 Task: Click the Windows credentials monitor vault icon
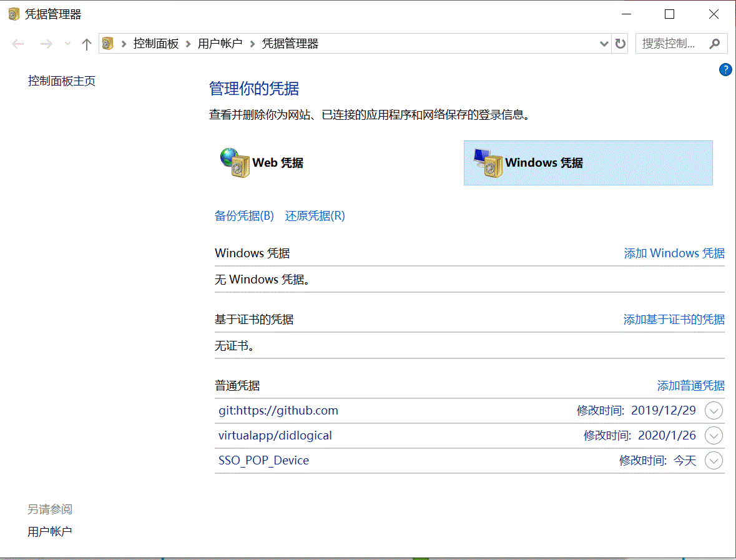tap(488, 163)
